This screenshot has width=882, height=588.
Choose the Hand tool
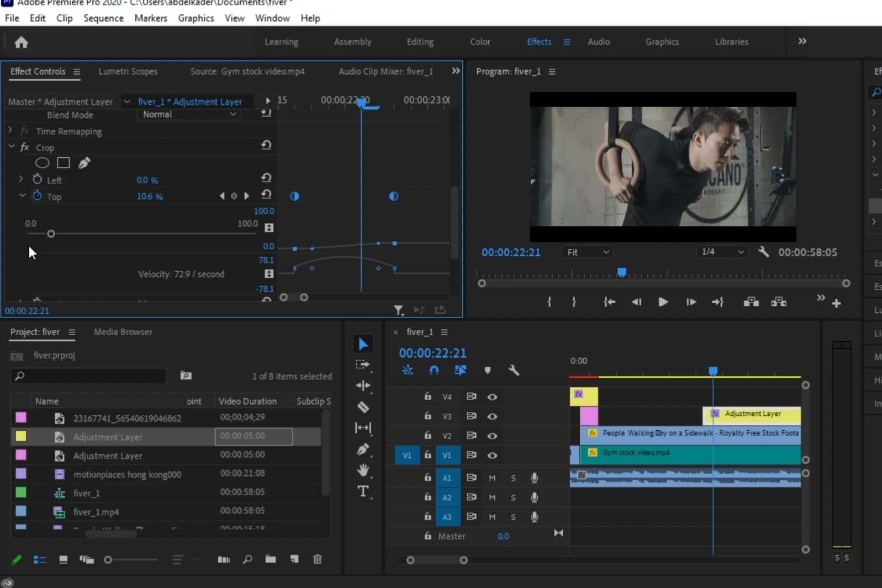pyautogui.click(x=363, y=470)
